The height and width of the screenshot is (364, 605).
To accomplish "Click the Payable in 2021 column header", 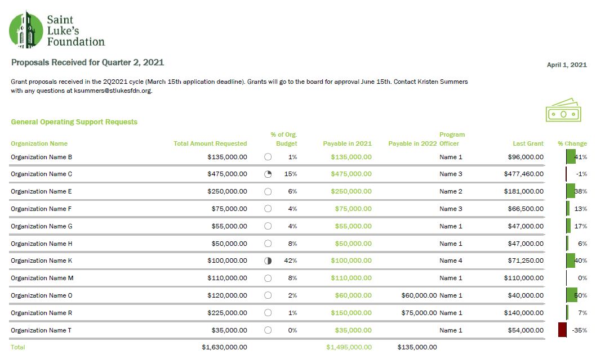I will (347, 143).
